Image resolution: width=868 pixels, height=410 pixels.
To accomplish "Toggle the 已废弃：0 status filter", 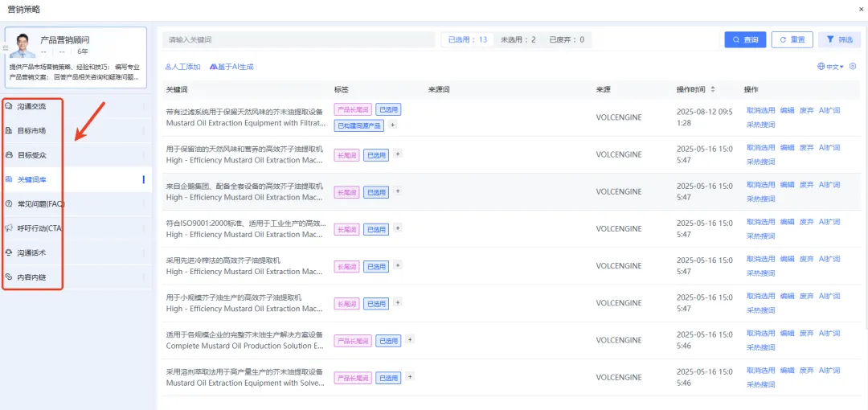I will pyautogui.click(x=566, y=39).
